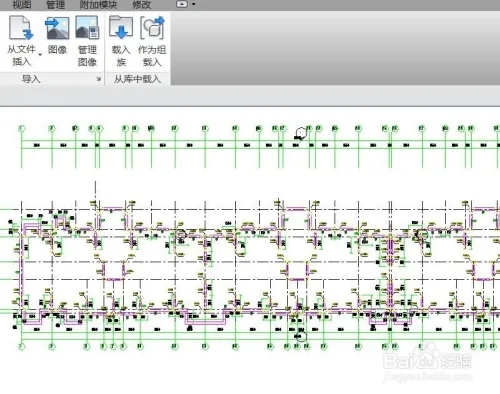
Task: Select the 作为组载入 icon
Action: tap(152, 28)
